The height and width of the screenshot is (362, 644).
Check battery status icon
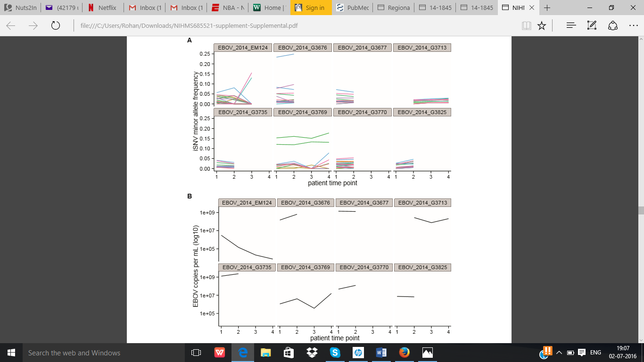(570, 353)
